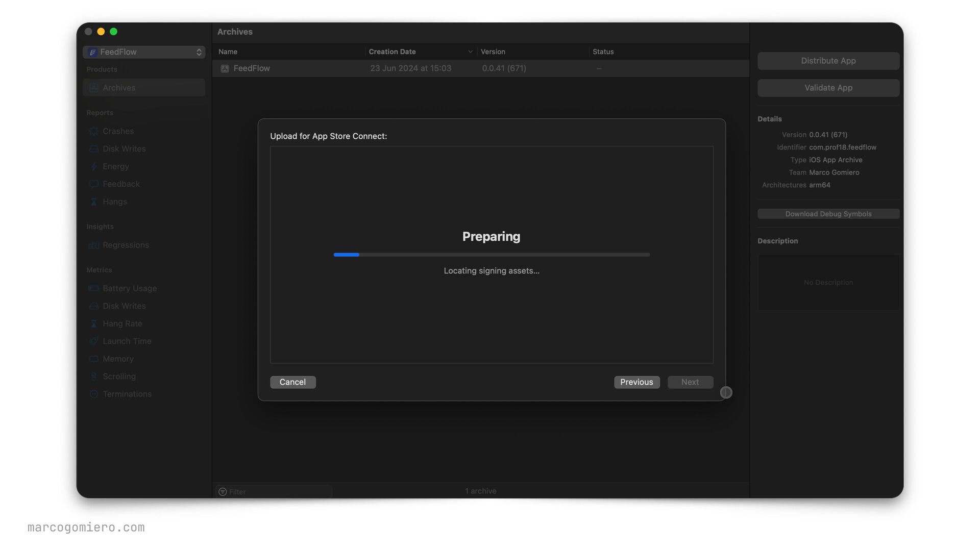Open Hang Rate metrics
This screenshot has height=551, width=980.
click(x=122, y=323)
